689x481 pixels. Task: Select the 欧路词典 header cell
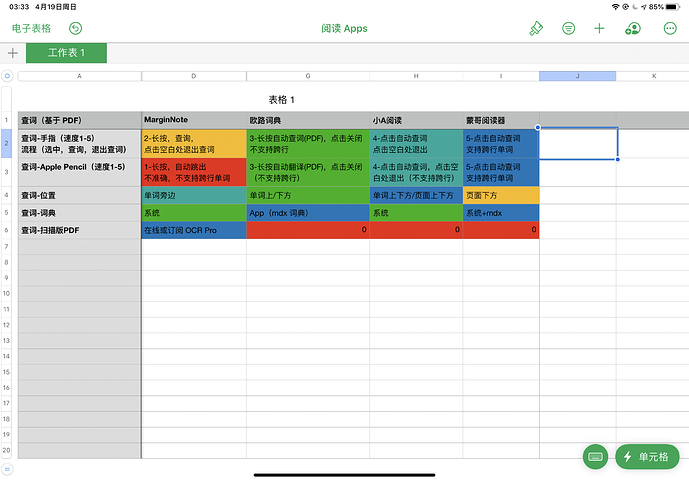(308, 120)
